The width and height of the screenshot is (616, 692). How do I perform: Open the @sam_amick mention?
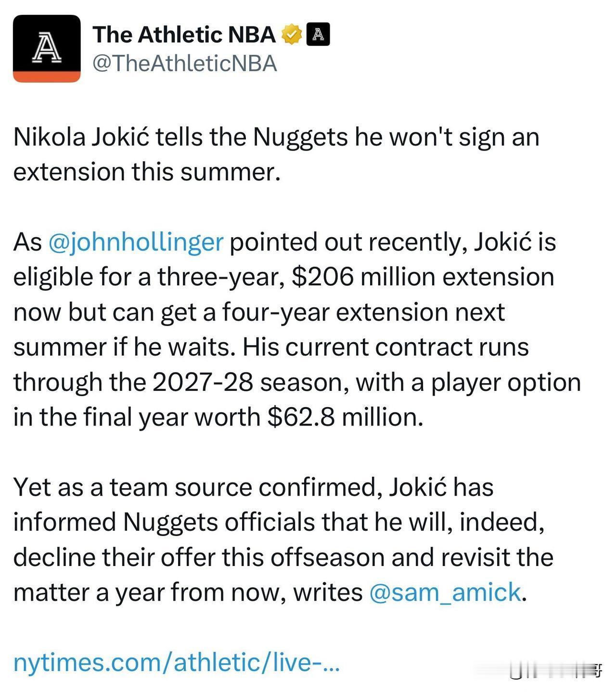(445, 592)
